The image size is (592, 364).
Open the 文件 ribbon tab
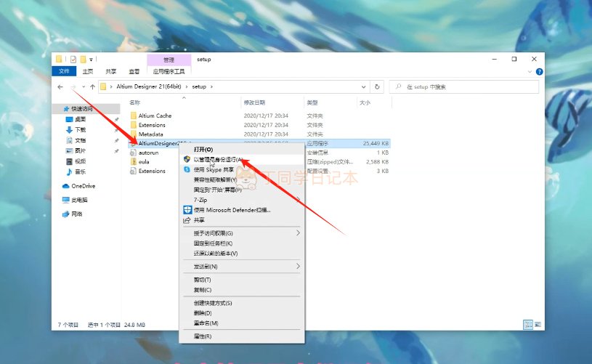64,71
